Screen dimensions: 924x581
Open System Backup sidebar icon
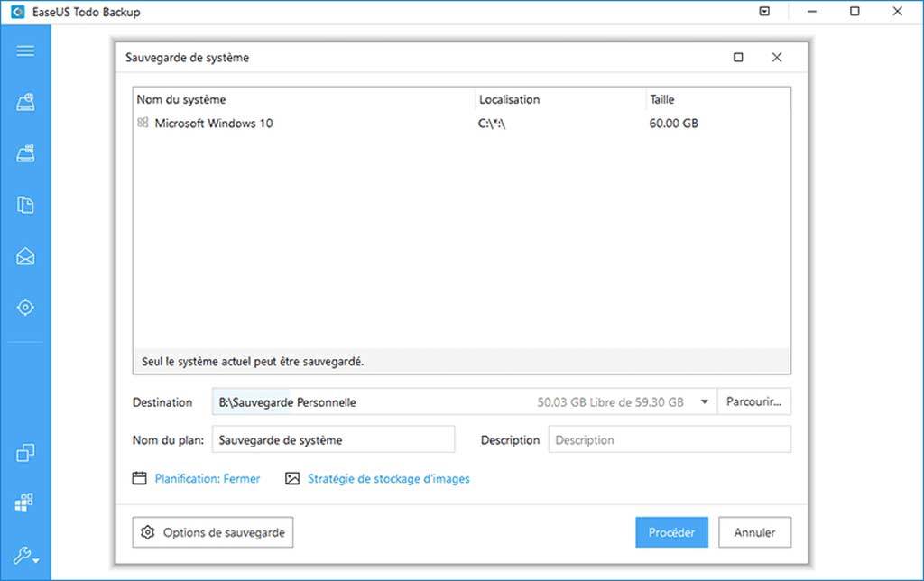click(25, 153)
